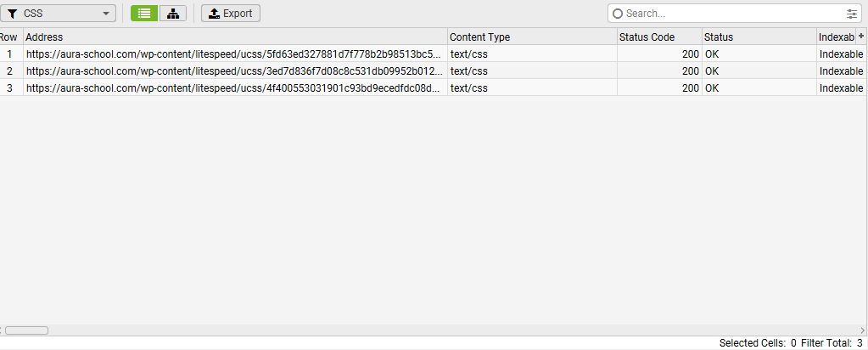Switch to tree structure view
Image resolution: width=868 pixels, height=350 pixels.
(173, 14)
